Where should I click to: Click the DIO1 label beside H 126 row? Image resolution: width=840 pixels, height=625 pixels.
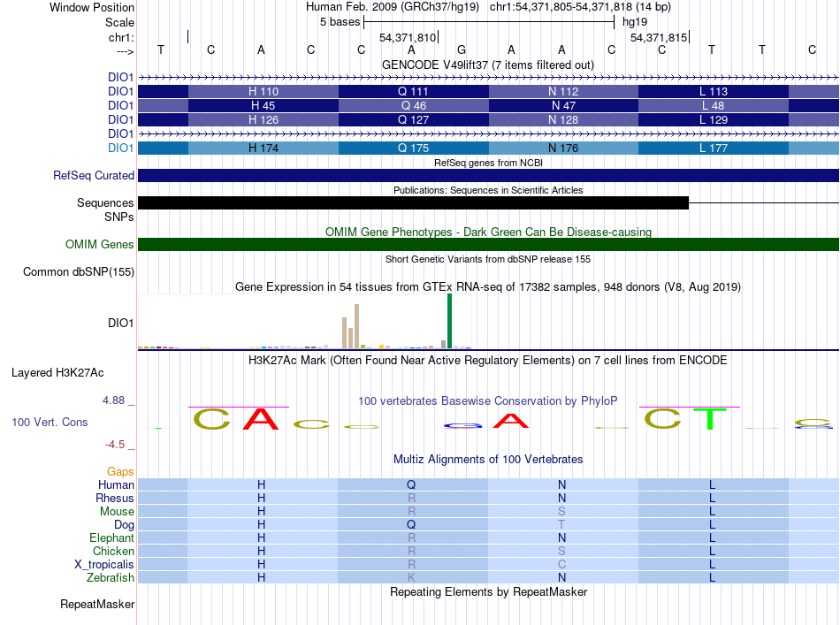click(x=120, y=119)
